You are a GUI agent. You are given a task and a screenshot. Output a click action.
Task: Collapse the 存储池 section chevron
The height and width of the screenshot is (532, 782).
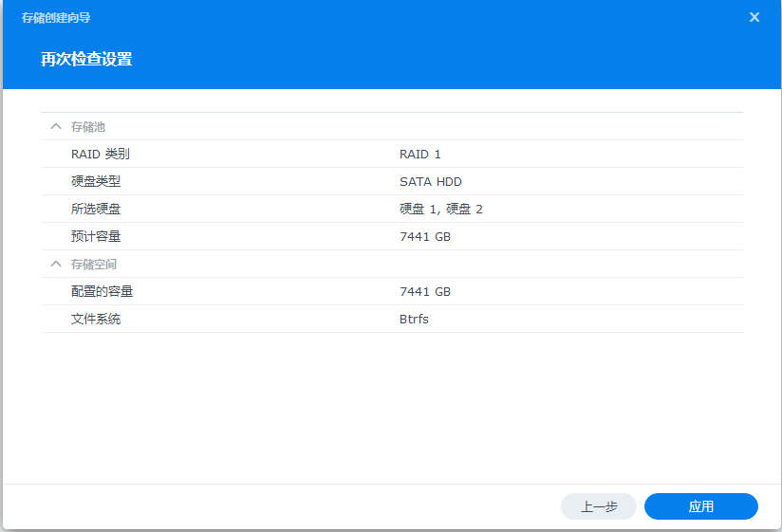coord(56,126)
